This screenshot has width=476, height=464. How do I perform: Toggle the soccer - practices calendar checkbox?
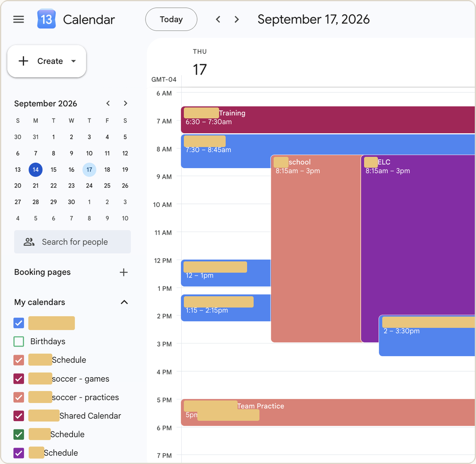click(19, 397)
